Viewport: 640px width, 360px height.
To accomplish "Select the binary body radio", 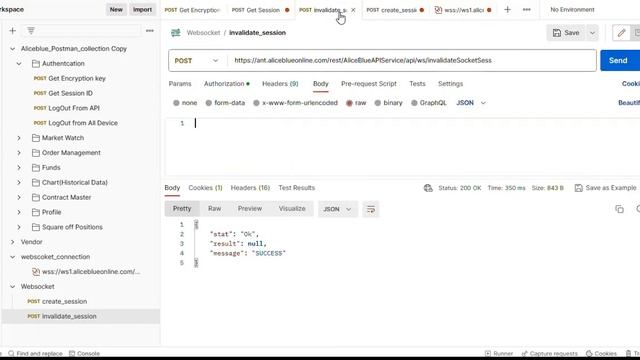I will pyautogui.click(x=378, y=103).
